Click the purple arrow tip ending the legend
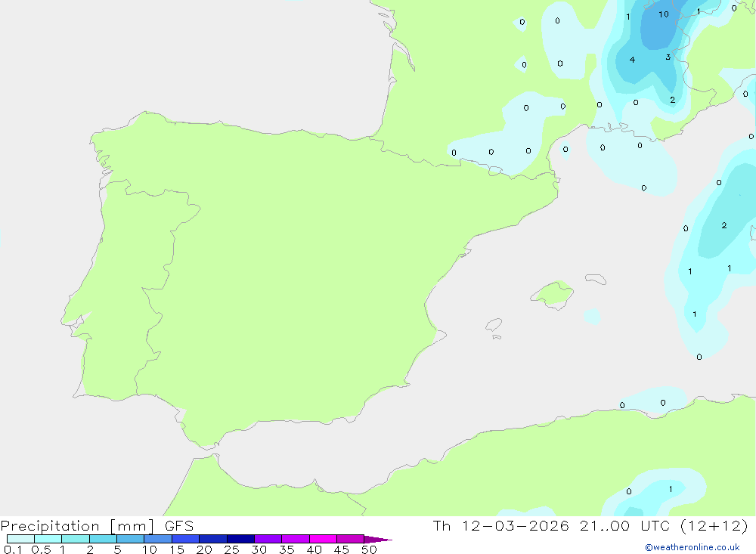The width and height of the screenshot is (756, 554). click(378, 539)
